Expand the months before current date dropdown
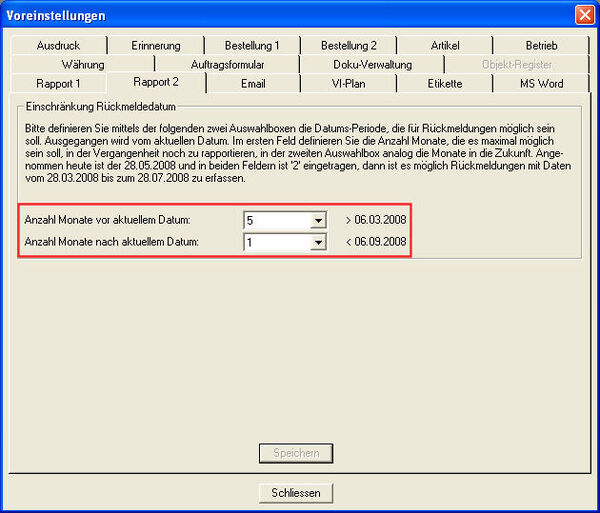Viewport: 600px width, 513px height. coord(318,220)
